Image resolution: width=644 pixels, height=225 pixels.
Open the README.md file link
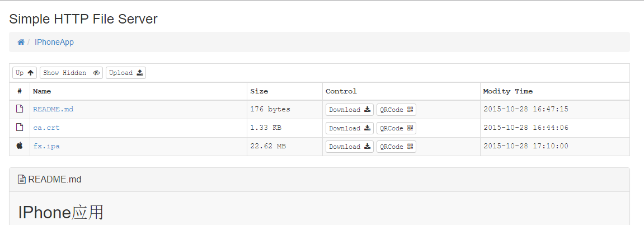point(53,109)
